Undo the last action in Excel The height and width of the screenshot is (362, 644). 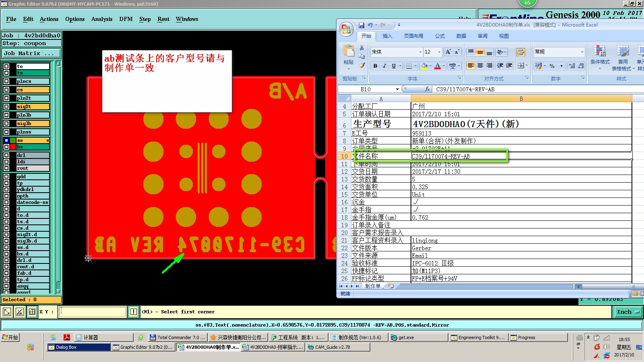370,25
